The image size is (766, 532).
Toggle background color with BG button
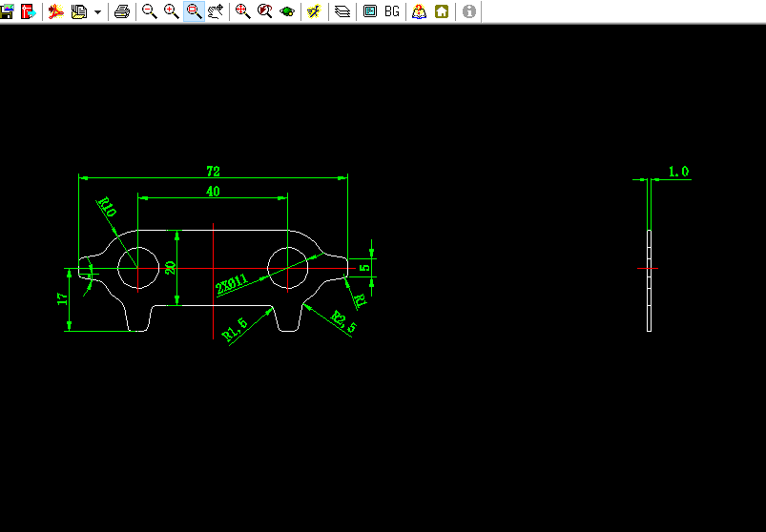[392, 11]
